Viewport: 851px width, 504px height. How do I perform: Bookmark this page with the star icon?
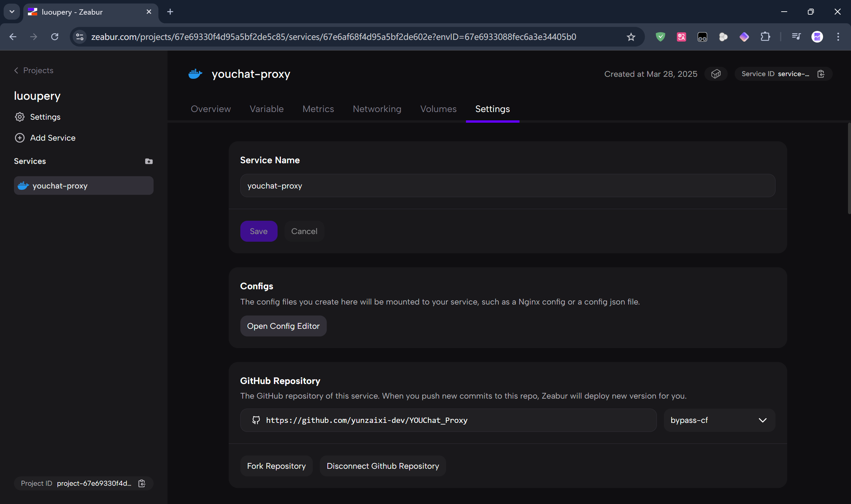click(631, 37)
